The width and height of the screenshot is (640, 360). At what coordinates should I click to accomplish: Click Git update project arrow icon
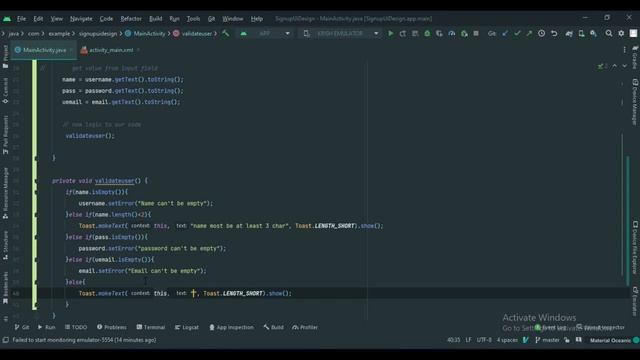(x=505, y=33)
